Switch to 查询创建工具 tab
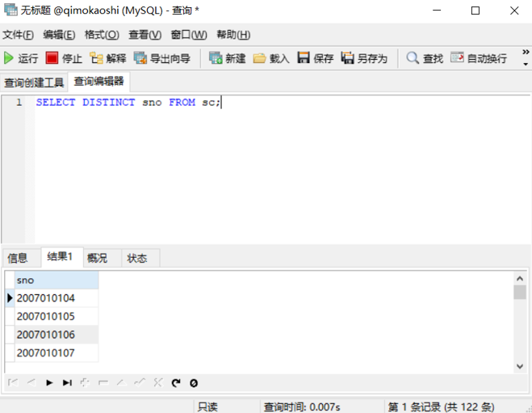 click(34, 82)
